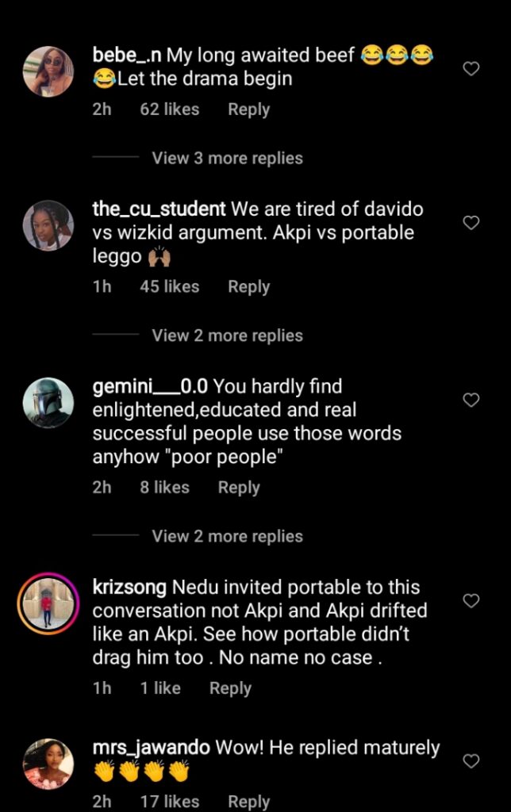This screenshot has height=812, width=511.
Task: Open mrs_jawando username link
Action: coord(151,748)
